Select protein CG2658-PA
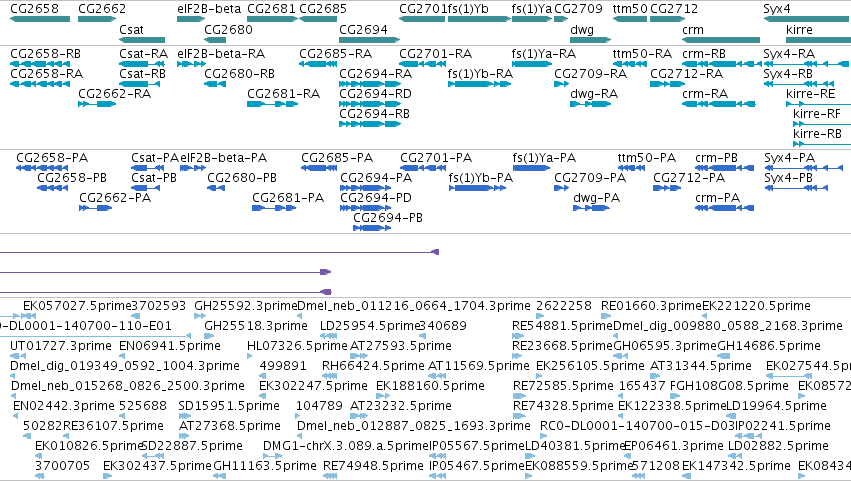 tap(42, 168)
